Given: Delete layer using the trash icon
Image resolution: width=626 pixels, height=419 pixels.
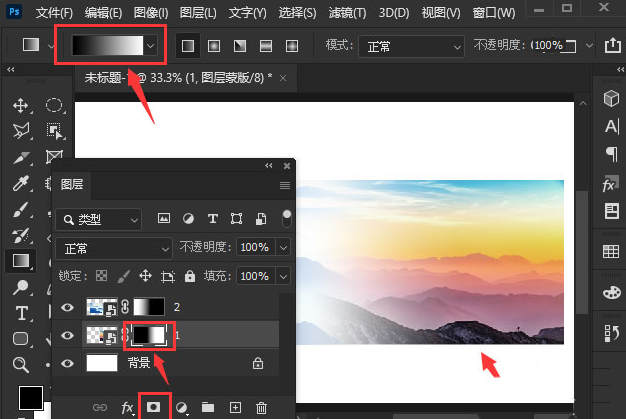Looking at the screenshot, I should (x=261, y=408).
